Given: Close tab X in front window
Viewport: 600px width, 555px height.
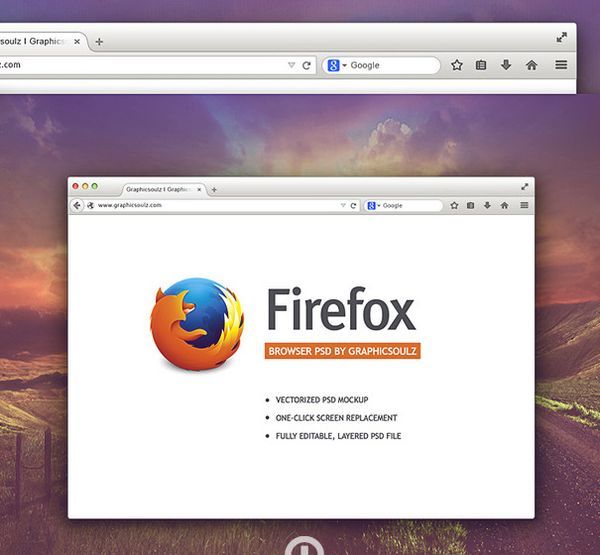Looking at the screenshot, I should (199, 189).
